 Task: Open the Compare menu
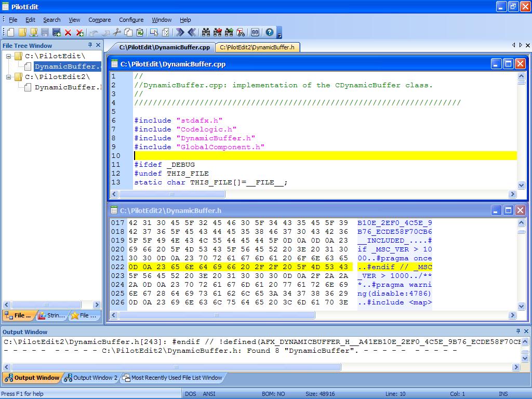point(99,20)
